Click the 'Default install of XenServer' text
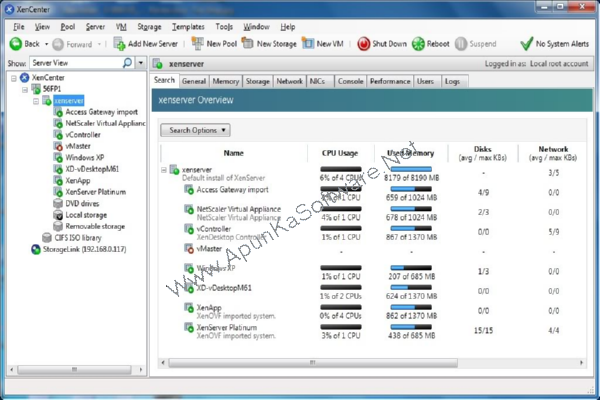 (x=223, y=178)
